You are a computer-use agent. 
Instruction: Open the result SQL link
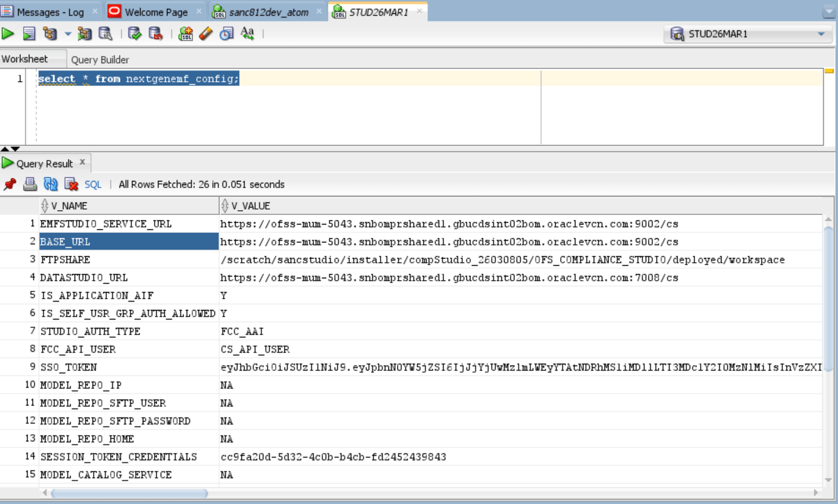93,184
